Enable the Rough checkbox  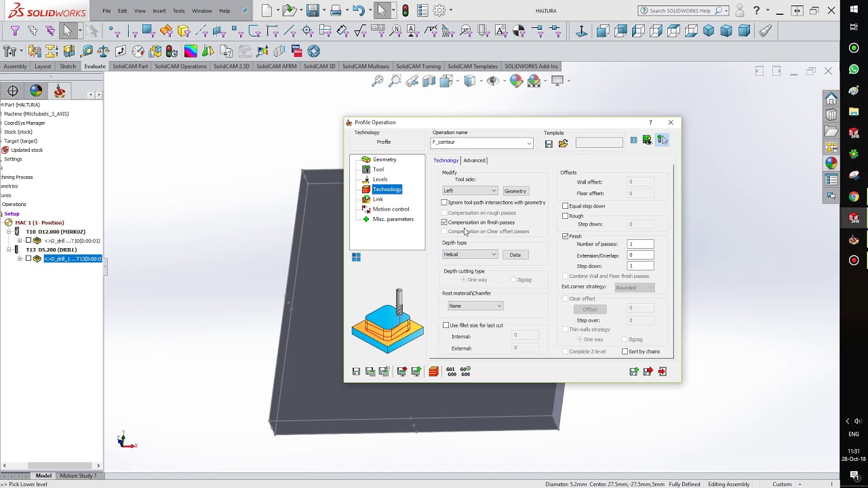tap(566, 216)
